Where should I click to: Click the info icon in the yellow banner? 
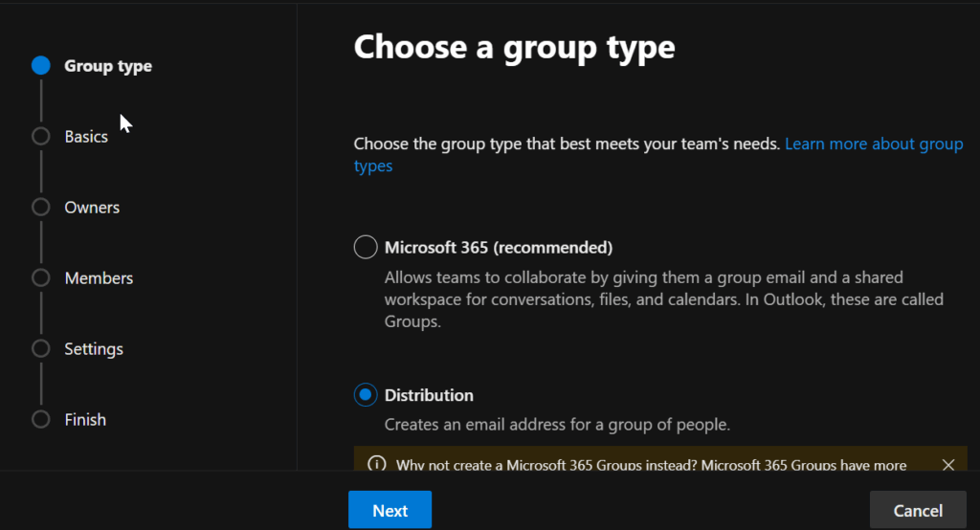[x=375, y=465]
